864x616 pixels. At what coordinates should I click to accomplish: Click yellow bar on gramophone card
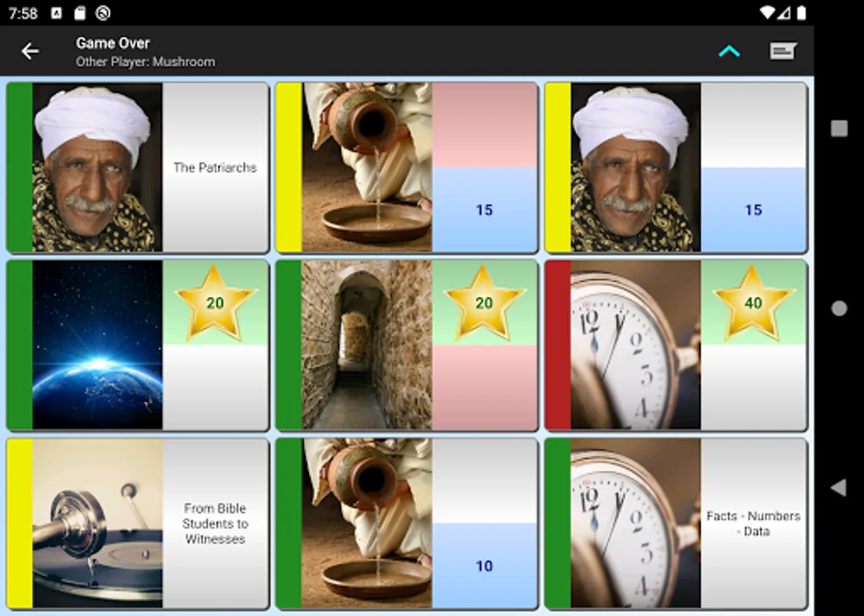tap(20, 524)
